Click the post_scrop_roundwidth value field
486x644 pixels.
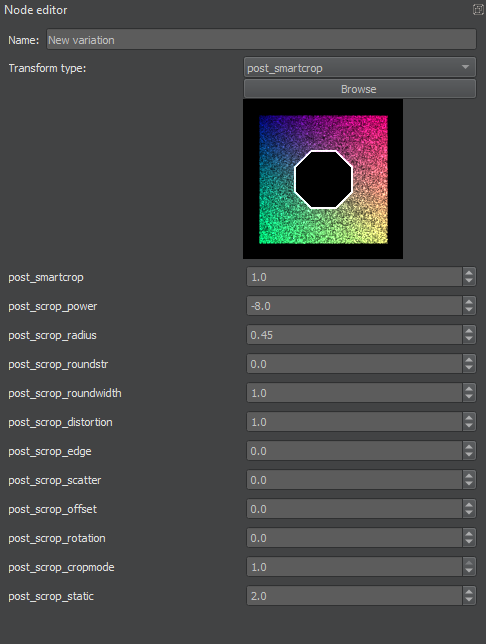pos(355,393)
